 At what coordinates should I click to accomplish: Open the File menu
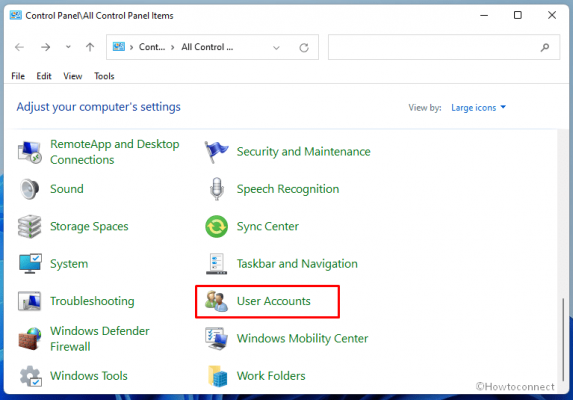[18, 76]
